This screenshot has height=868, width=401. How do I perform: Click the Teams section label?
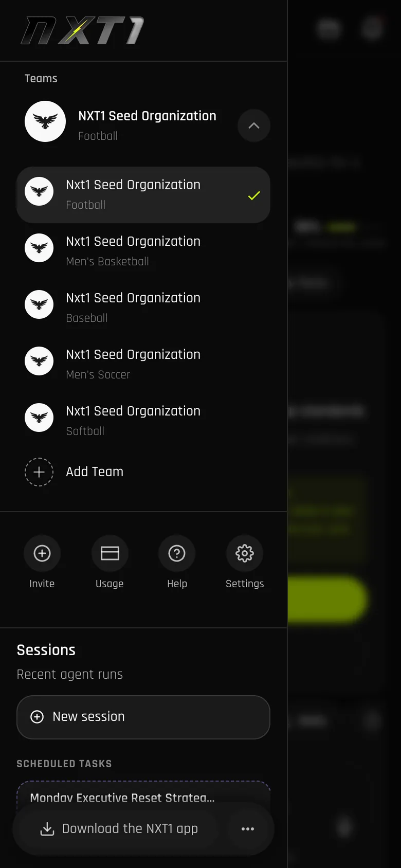pos(41,78)
